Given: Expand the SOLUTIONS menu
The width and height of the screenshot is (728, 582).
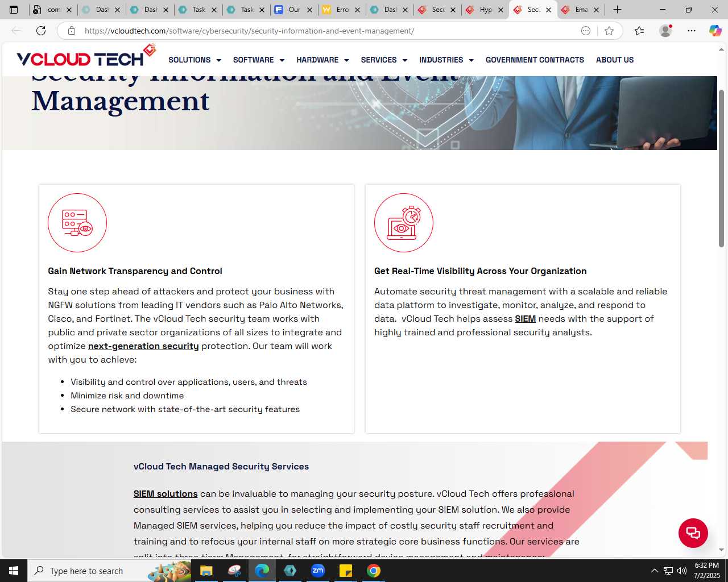Looking at the screenshot, I should tap(195, 60).
